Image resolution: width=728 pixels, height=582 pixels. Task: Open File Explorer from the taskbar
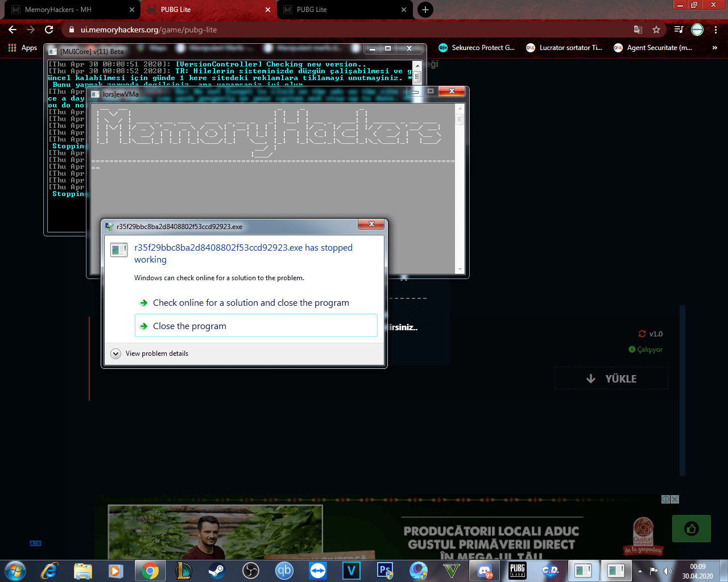click(x=83, y=570)
